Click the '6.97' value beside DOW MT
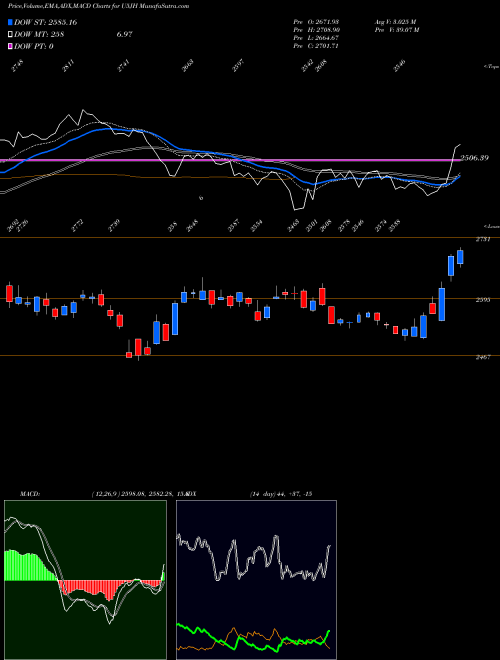This screenshot has width=500, height=660. pos(125,35)
